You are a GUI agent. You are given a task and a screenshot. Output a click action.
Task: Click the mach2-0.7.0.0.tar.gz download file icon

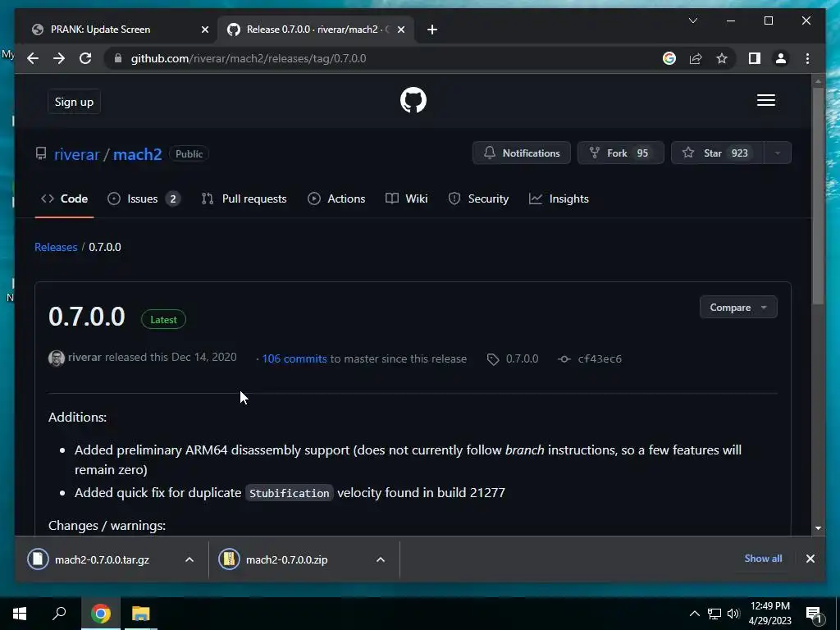38,559
